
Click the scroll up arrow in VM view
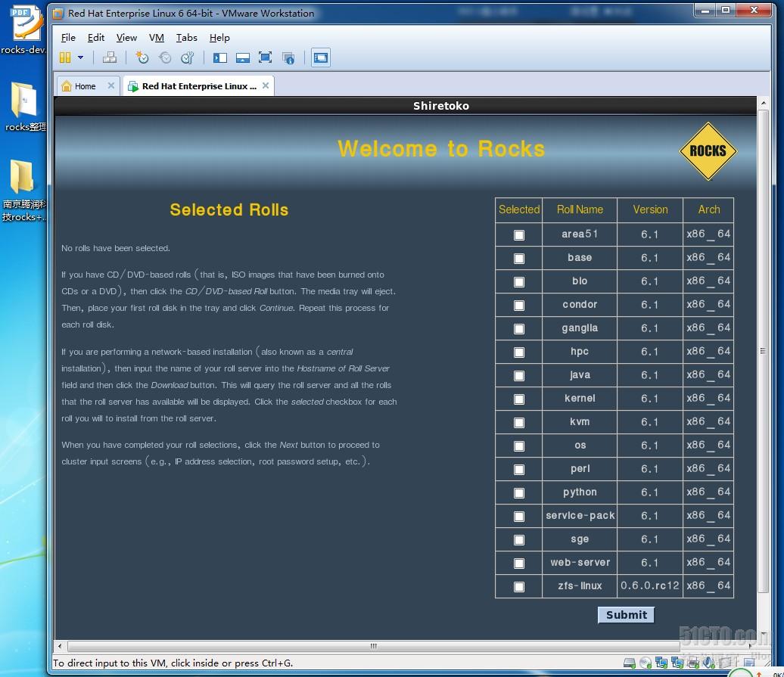click(x=763, y=103)
